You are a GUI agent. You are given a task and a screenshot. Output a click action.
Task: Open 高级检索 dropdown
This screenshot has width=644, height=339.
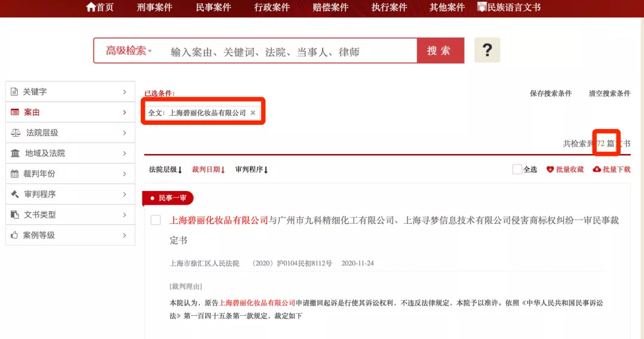click(x=129, y=51)
